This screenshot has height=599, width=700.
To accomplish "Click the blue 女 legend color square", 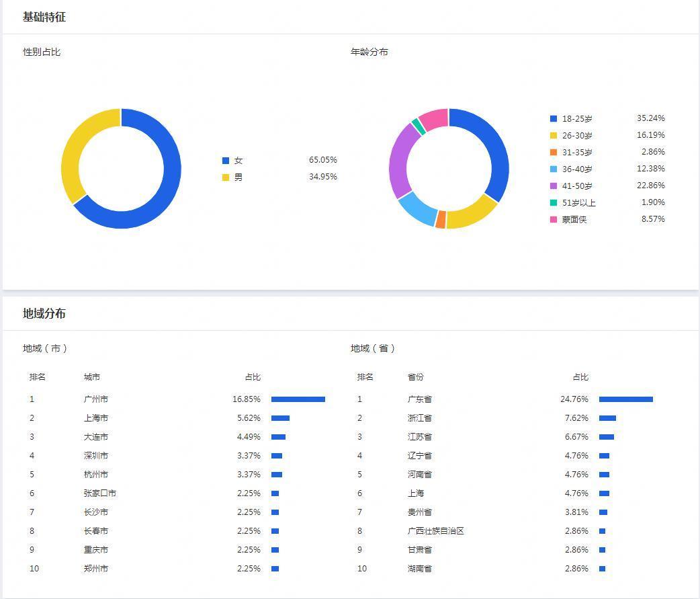I will pyautogui.click(x=226, y=161).
